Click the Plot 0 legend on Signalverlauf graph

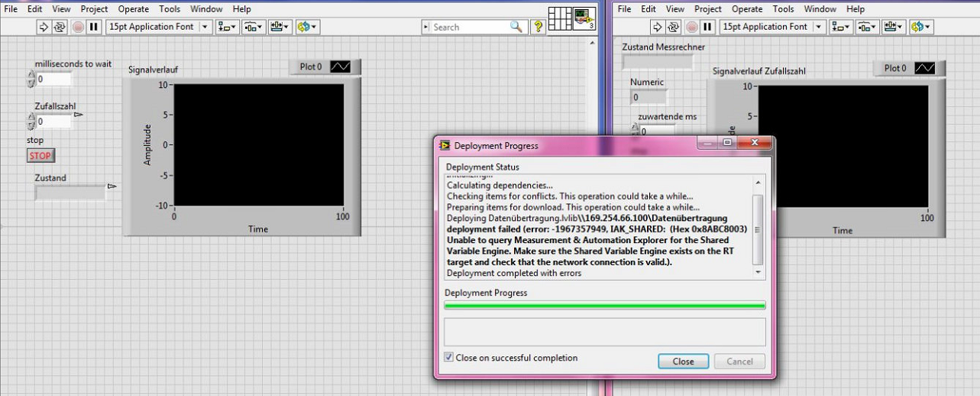click(x=325, y=67)
